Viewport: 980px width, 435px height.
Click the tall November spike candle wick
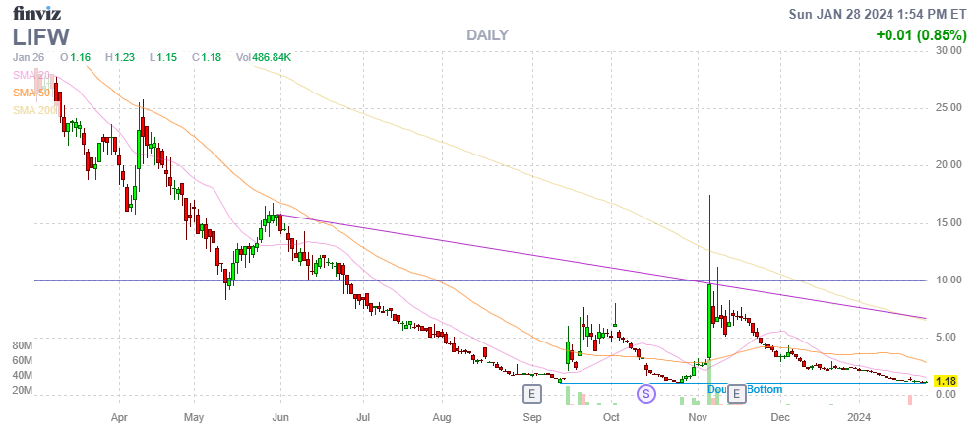(x=709, y=236)
